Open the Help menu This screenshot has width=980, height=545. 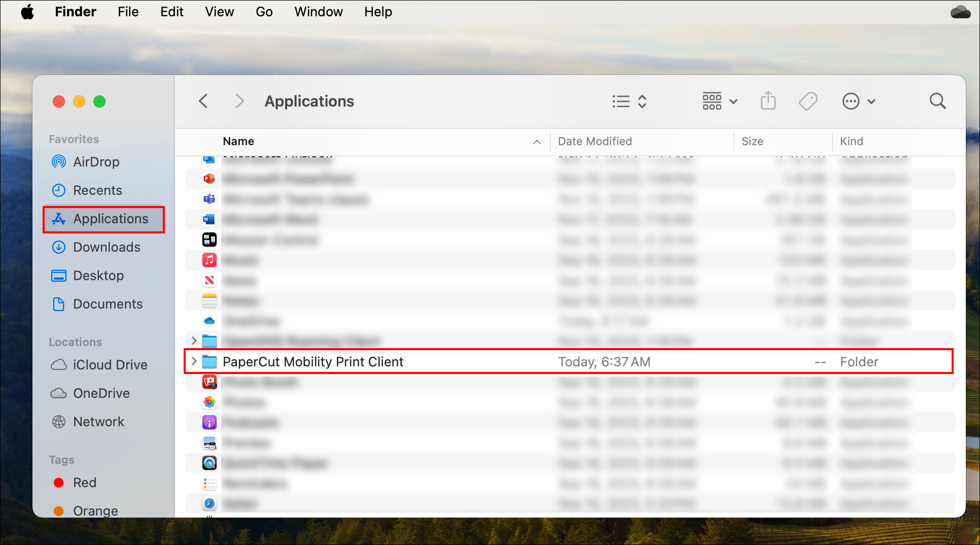click(378, 12)
